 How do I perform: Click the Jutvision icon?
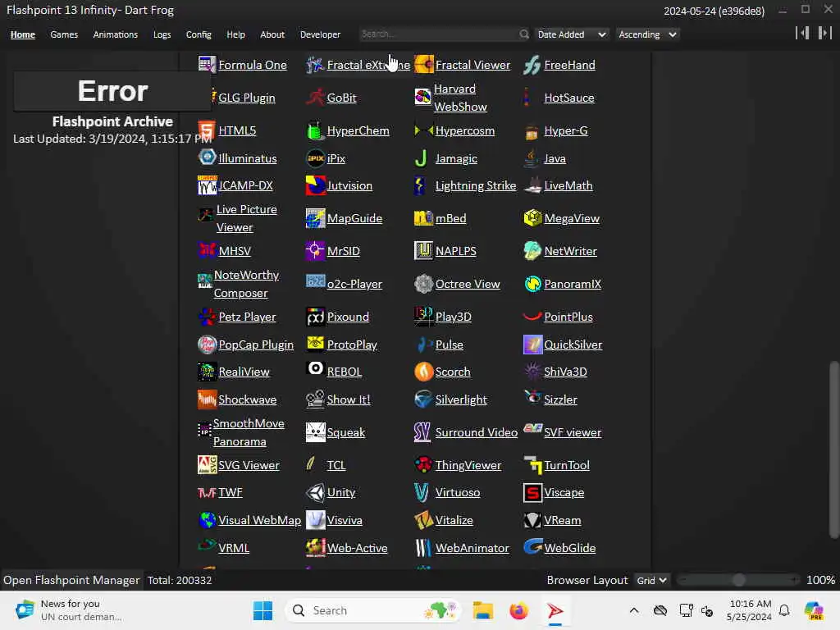click(315, 185)
